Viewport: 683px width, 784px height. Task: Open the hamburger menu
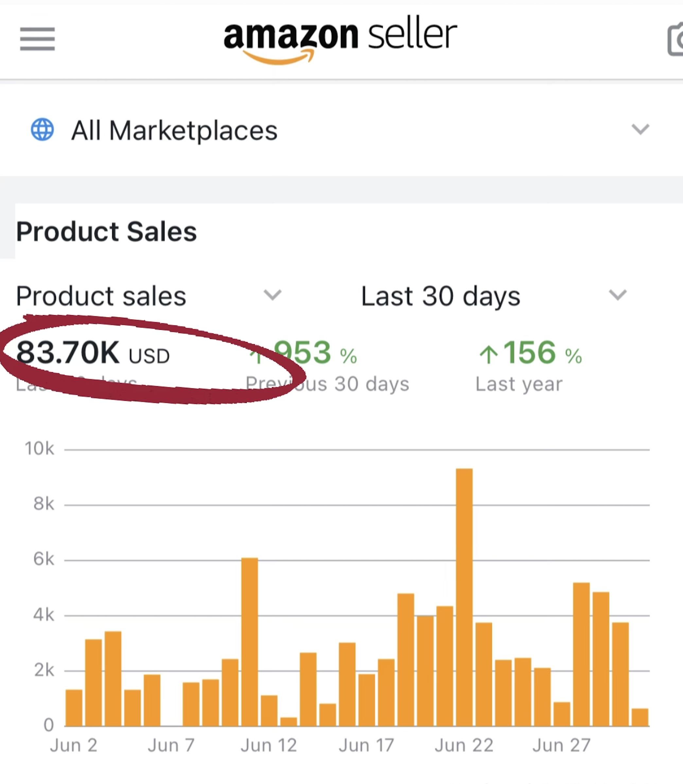click(x=37, y=39)
